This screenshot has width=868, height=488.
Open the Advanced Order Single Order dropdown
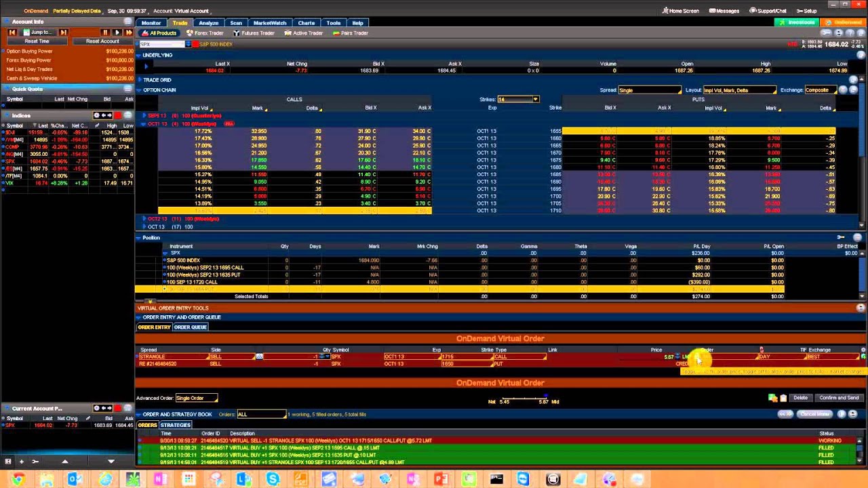coord(196,398)
